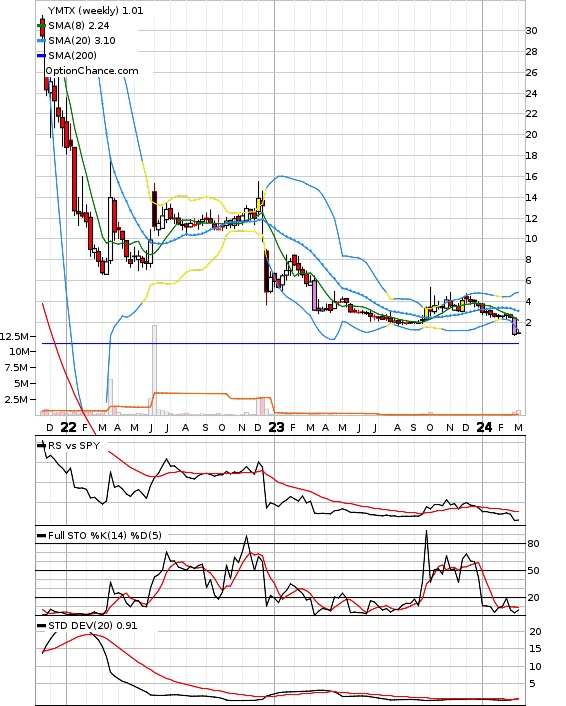
Task: Click the light blue SMA(20) legend marker
Action: tap(41, 41)
